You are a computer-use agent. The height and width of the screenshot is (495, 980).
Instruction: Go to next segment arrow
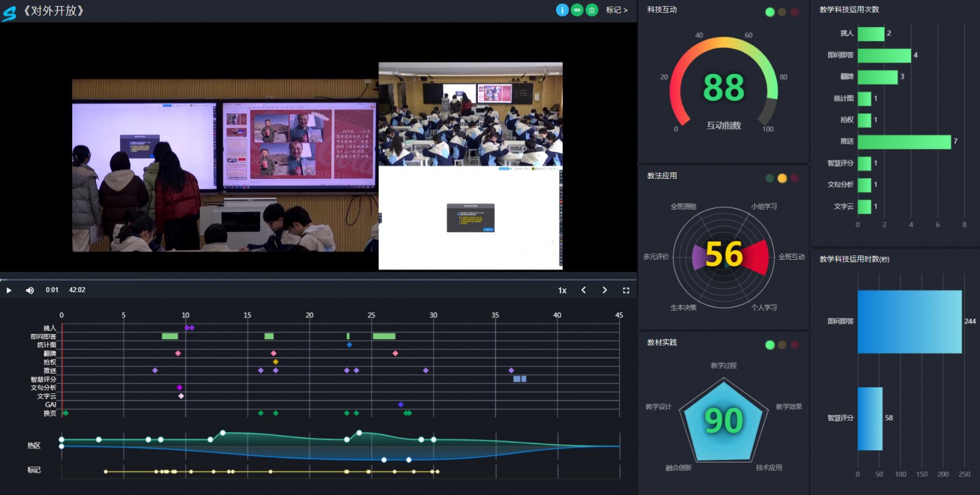point(605,290)
